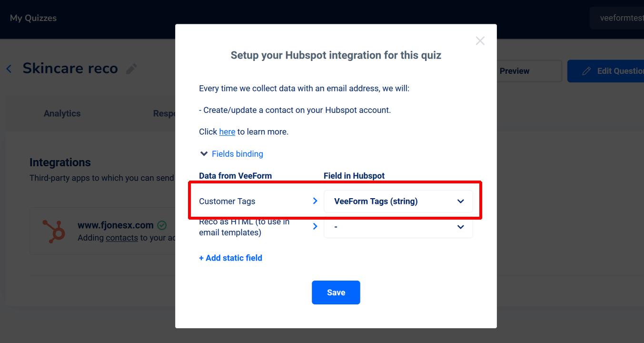Viewport: 644px width, 343px height.
Task: Save the Hubspot integration settings
Action: pos(336,293)
